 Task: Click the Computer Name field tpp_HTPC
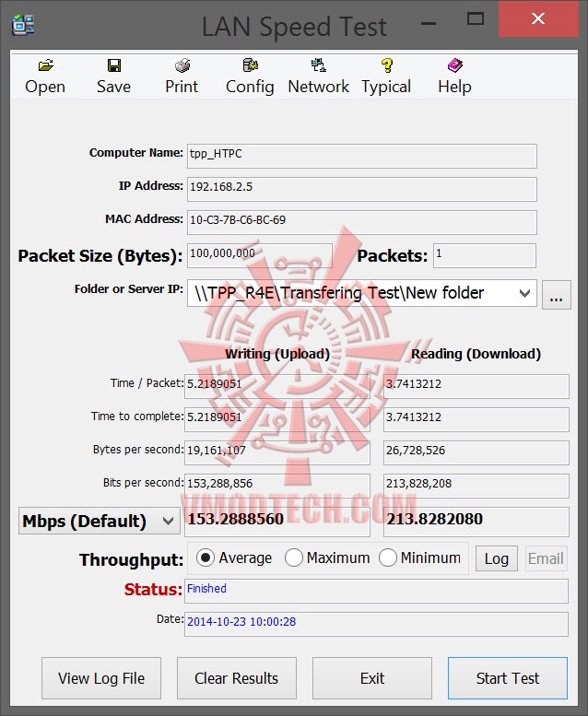[x=362, y=156]
